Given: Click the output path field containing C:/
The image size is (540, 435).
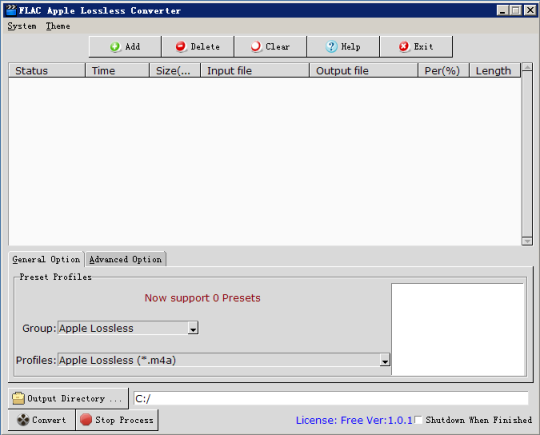Looking at the screenshot, I should [331, 398].
